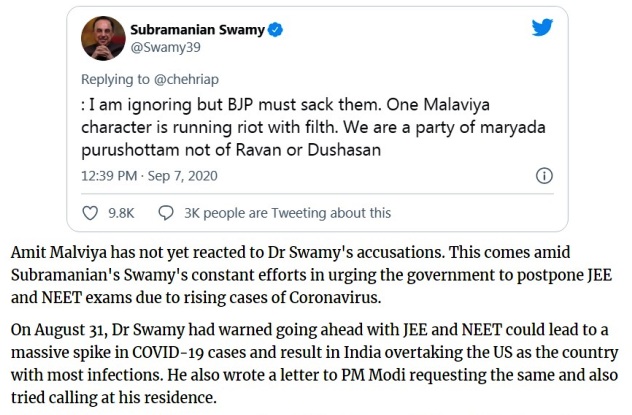This screenshot has height=415, width=632.
Task: Open the tweet info icon
Action: [544, 175]
